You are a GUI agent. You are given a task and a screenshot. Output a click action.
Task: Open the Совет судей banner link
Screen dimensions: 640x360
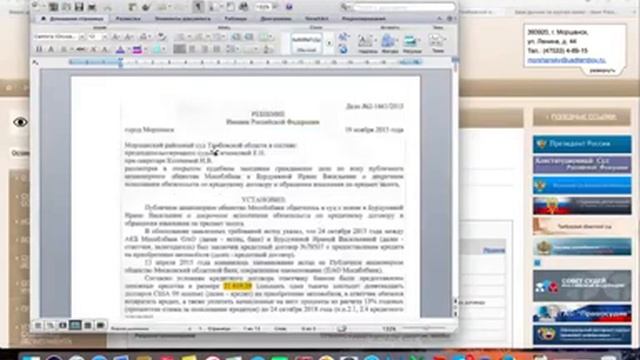pos(582,286)
